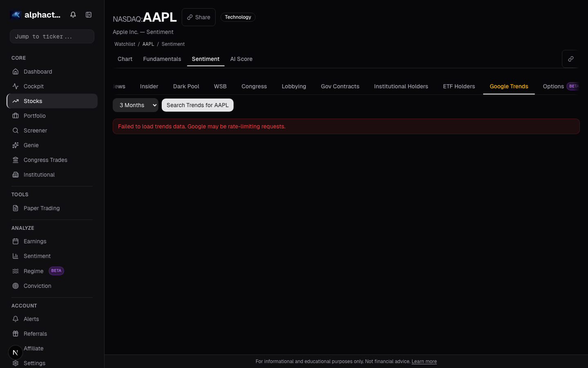Open Genie from the sidebar

point(31,145)
